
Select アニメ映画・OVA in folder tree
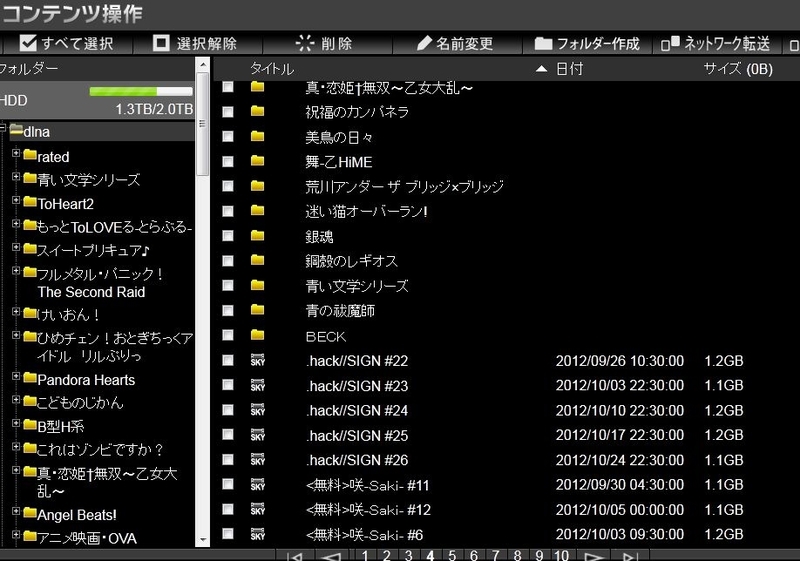(x=87, y=539)
